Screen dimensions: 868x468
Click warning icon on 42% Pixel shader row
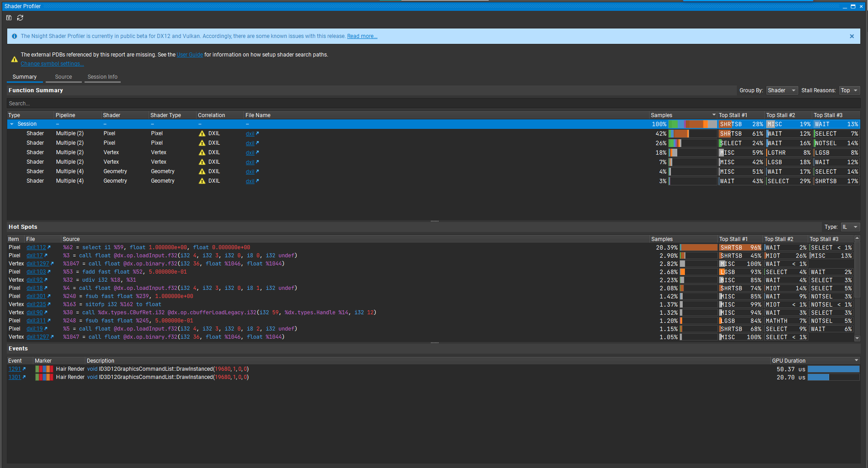coord(202,133)
